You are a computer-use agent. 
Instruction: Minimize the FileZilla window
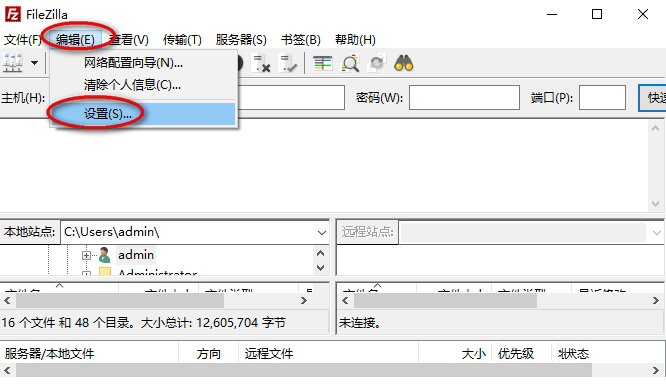tap(552, 14)
